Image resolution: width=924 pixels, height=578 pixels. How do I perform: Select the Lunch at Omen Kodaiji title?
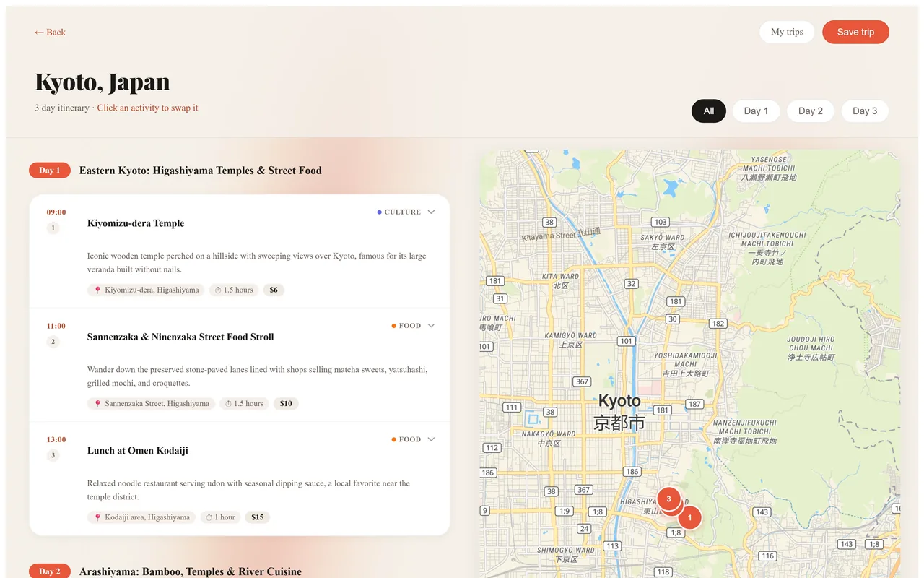138,451
